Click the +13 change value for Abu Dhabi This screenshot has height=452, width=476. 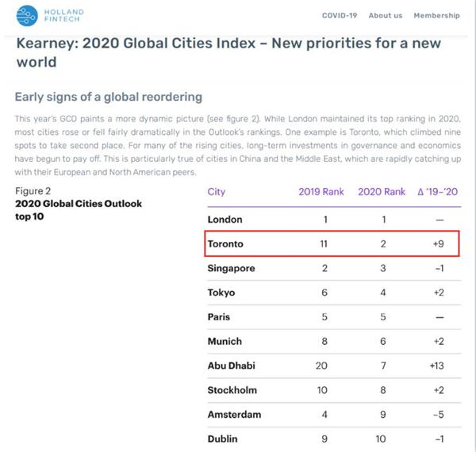438,366
